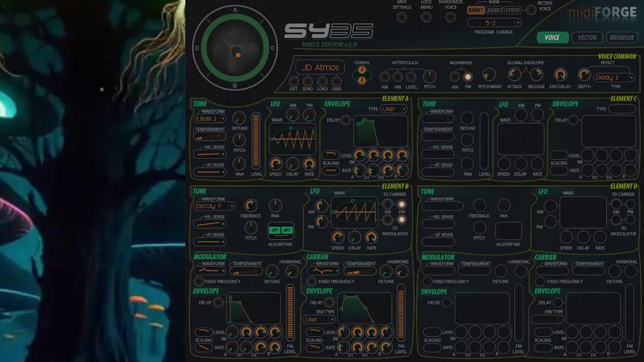The height and width of the screenshot is (362, 644).
Task: Switch to the VECTOR tab
Action: click(587, 38)
